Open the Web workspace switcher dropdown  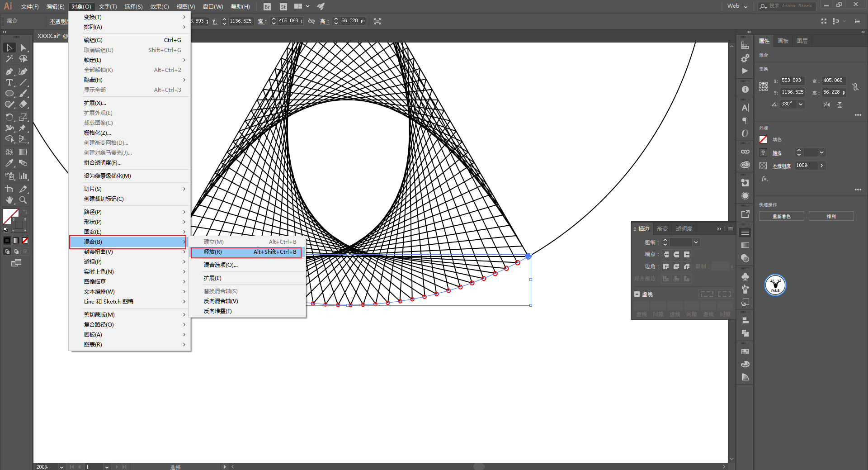(737, 6)
